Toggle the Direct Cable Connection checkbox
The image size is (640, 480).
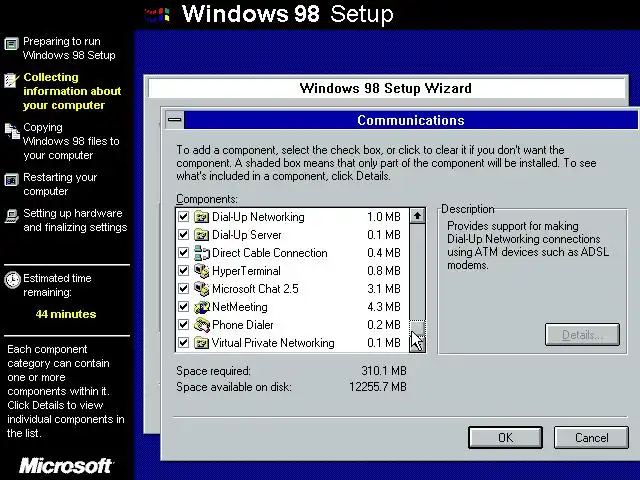click(184, 253)
